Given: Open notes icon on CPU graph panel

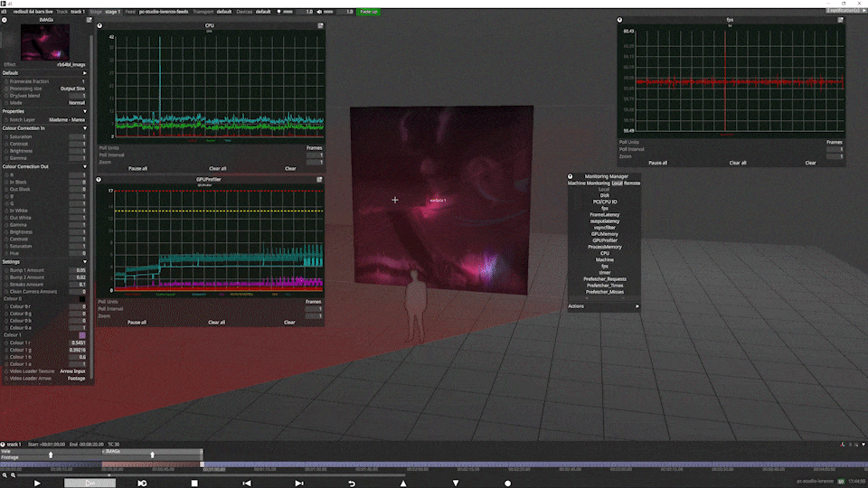Looking at the screenshot, I should pyautogui.click(x=320, y=25).
